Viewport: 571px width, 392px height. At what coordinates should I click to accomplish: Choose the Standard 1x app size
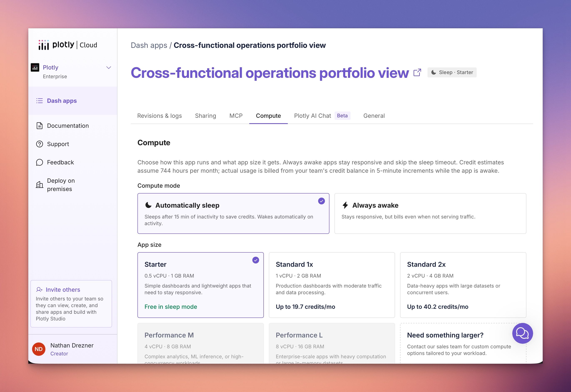pyautogui.click(x=332, y=285)
